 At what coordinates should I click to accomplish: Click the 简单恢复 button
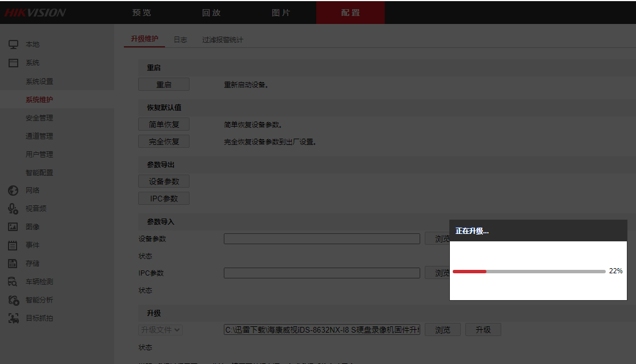164,124
